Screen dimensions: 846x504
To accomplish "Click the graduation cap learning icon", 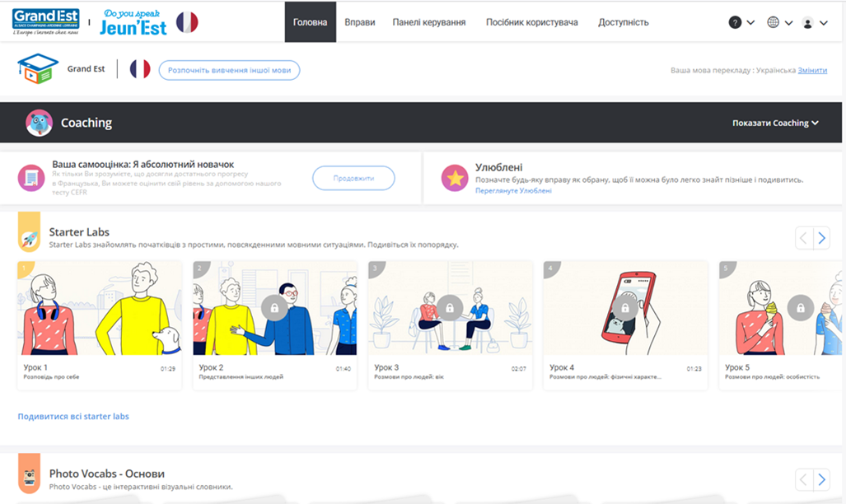I will [38, 69].
